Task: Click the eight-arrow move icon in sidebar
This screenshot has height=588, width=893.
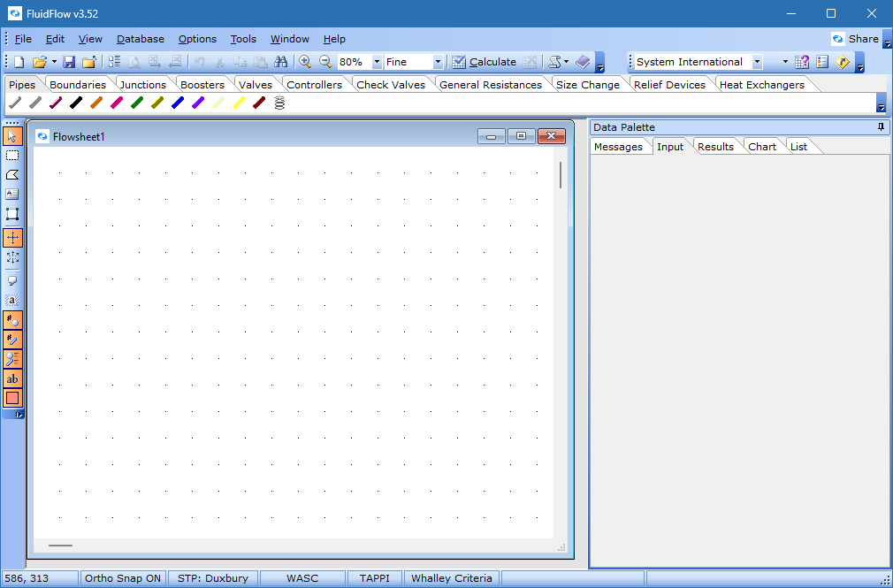Action: (x=12, y=257)
